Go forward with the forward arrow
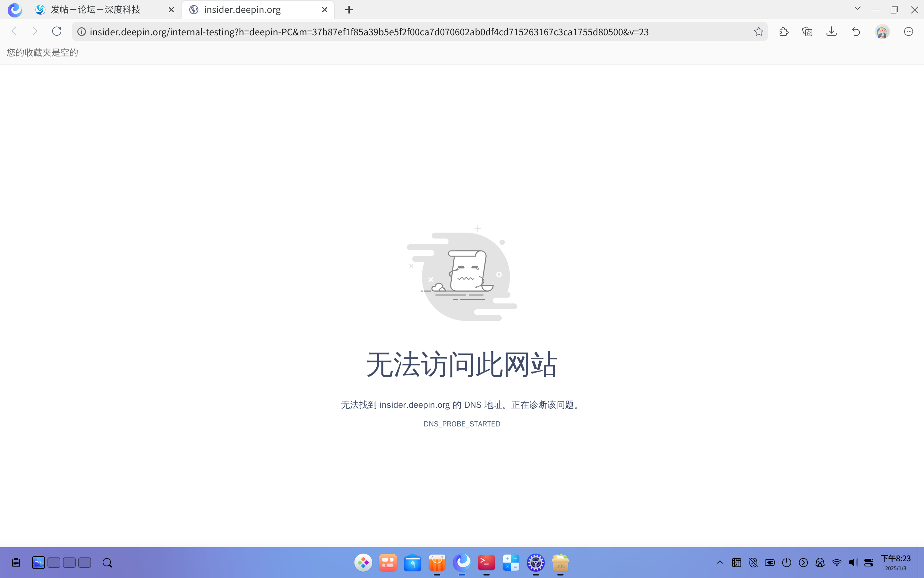 (35, 31)
